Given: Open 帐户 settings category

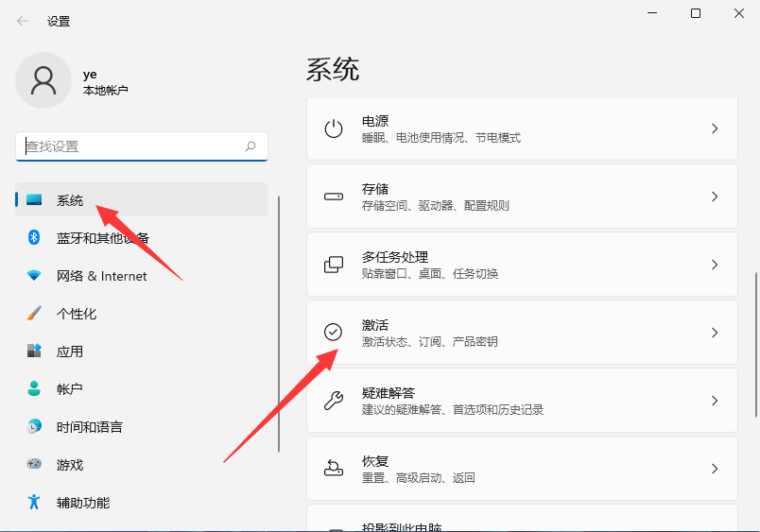Looking at the screenshot, I should [x=142, y=388].
